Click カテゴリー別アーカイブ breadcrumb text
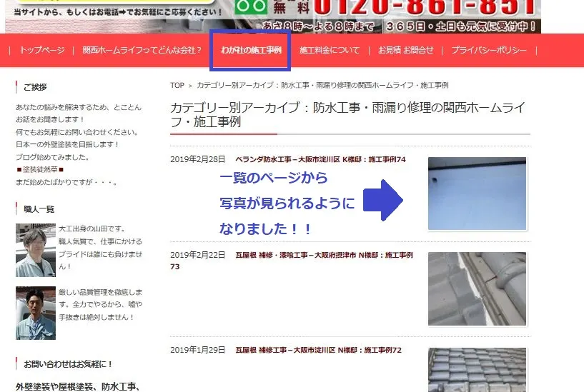584x392 pixels. point(322,85)
